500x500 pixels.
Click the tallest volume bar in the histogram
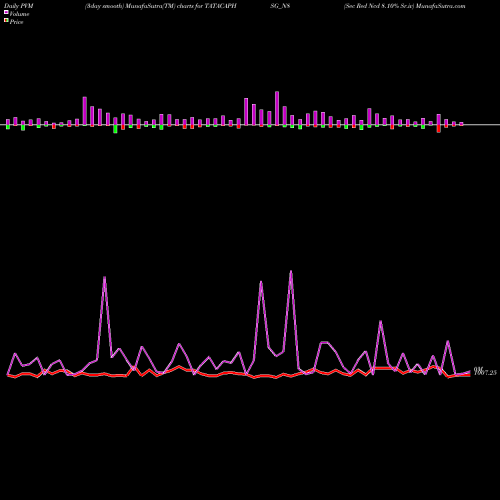pyautogui.click(x=277, y=108)
